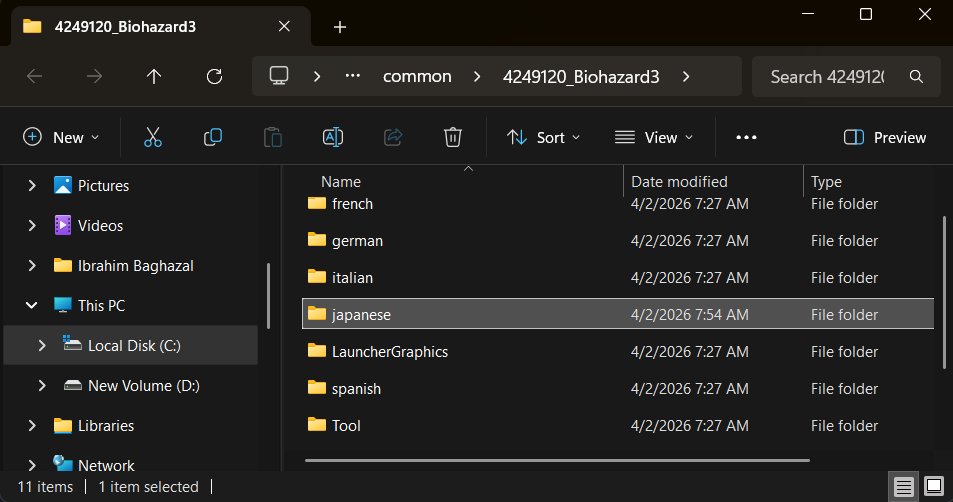Add a new tab with plus button
The image size is (953, 502).
[x=340, y=27]
